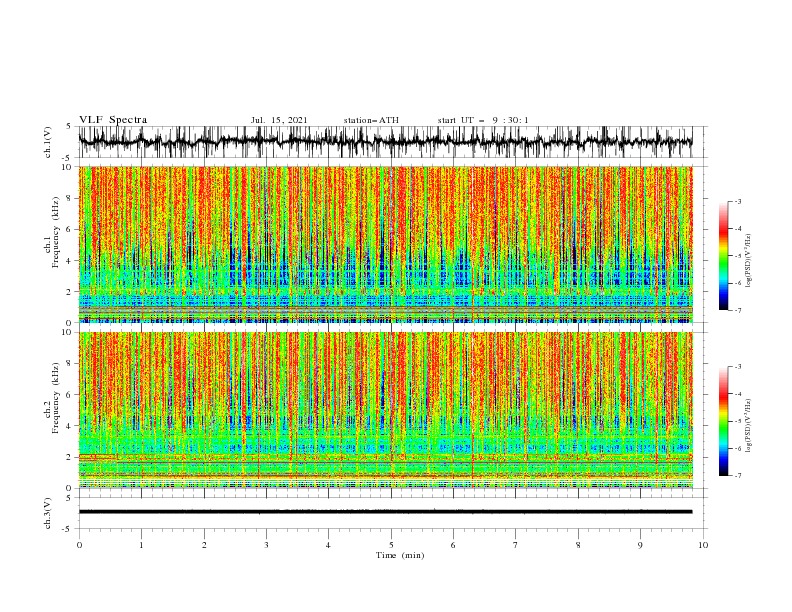Click the "3" tick on the time axis

(x=266, y=545)
